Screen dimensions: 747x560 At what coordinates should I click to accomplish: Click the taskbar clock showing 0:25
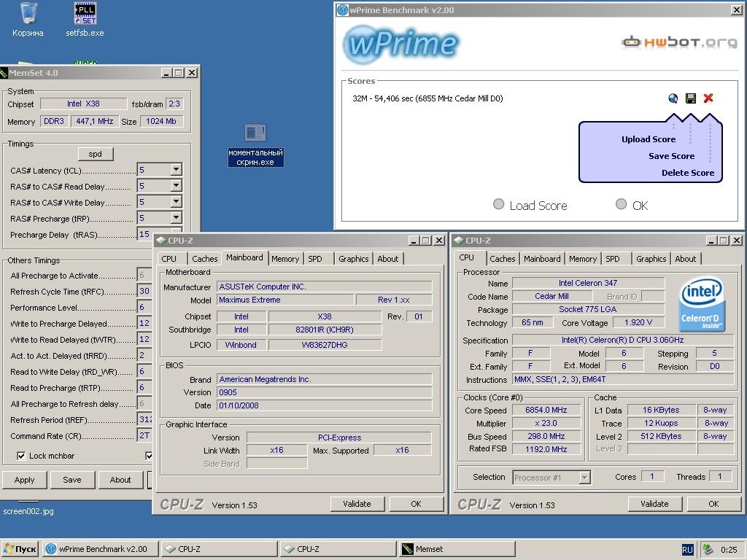pos(729,550)
